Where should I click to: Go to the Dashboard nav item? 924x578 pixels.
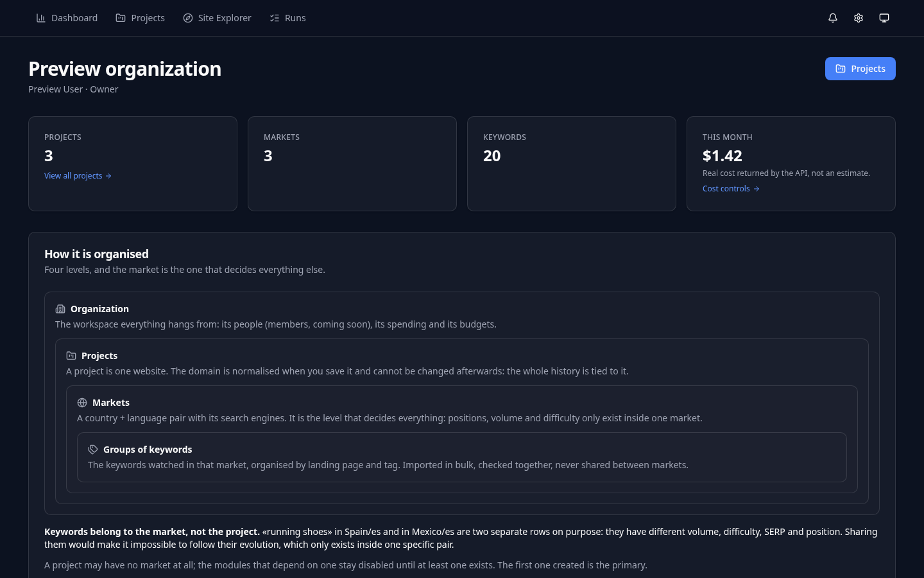[67, 18]
